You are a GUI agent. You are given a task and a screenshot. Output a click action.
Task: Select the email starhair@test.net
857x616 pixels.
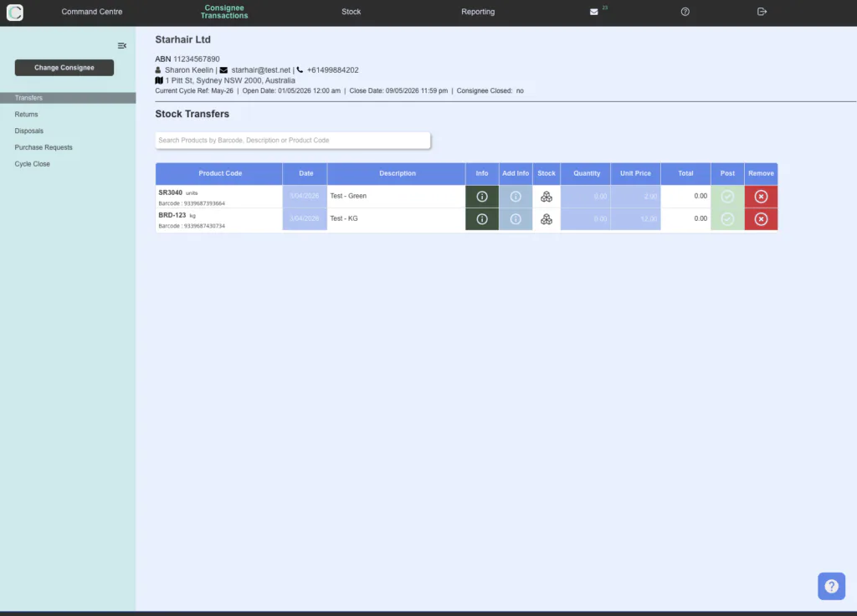coord(261,70)
